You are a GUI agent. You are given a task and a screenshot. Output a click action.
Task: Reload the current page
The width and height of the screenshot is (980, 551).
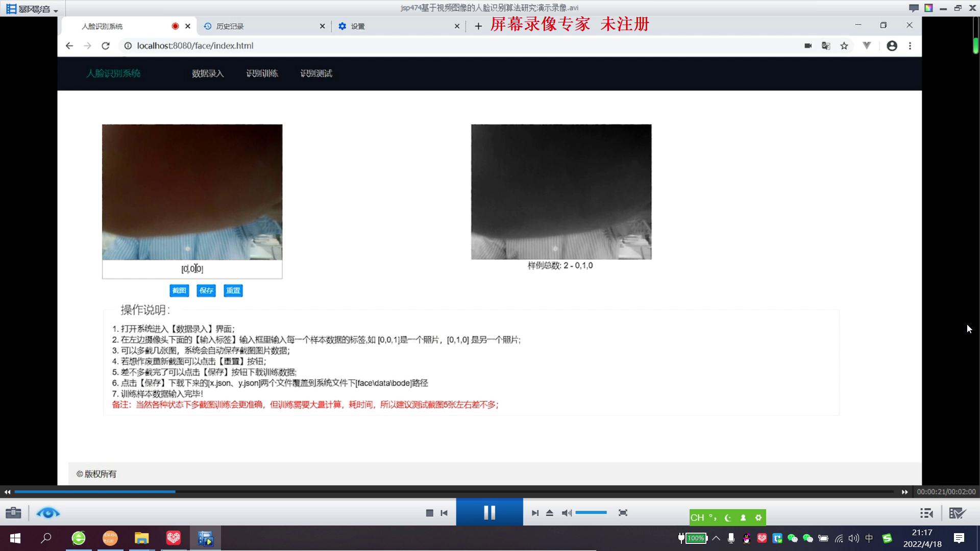[x=106, y=46]
